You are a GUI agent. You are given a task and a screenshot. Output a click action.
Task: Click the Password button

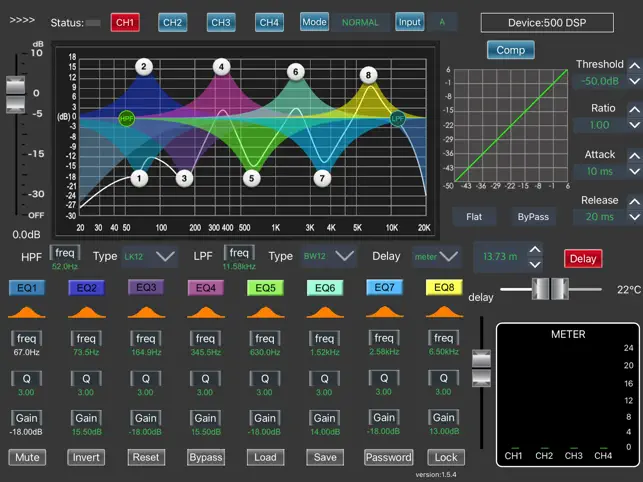tap(388, 457)
